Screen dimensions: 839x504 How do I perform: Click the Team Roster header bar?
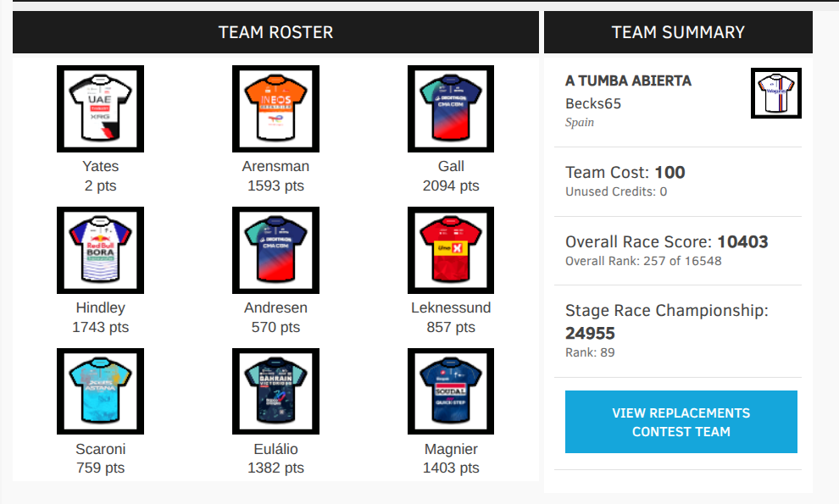tap(275, 32)
